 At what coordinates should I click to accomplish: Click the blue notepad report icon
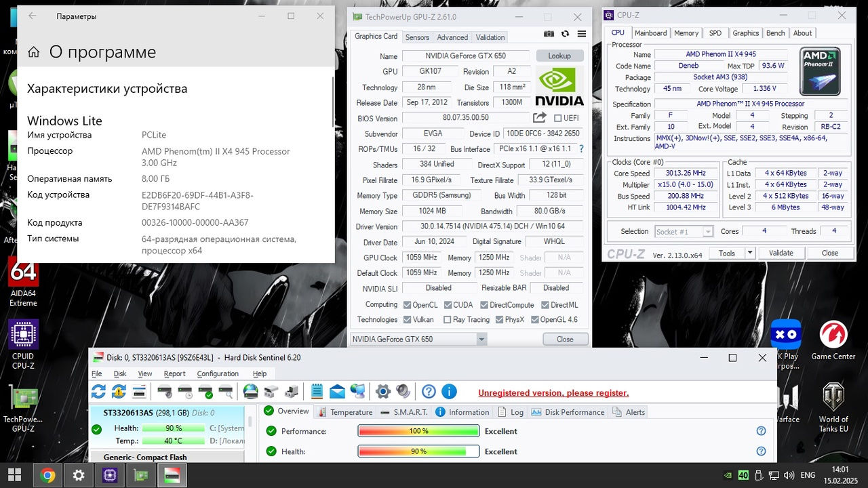317,391
